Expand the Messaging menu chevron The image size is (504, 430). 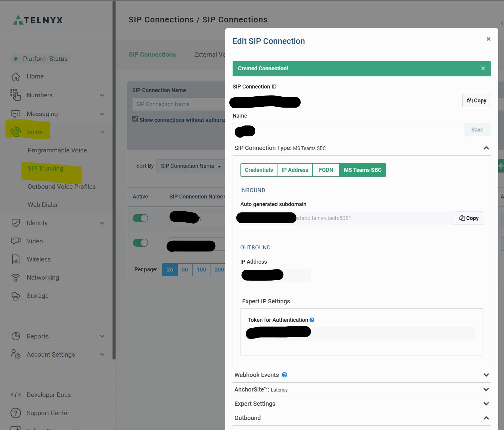[x=102, y=114]
